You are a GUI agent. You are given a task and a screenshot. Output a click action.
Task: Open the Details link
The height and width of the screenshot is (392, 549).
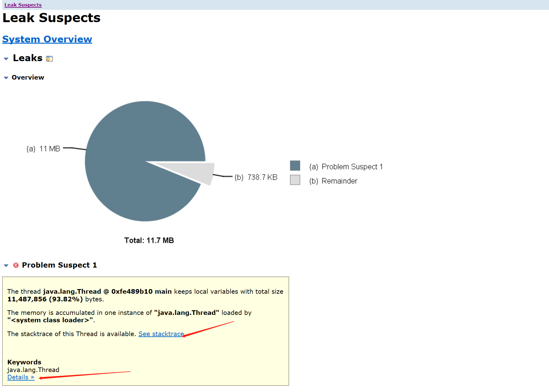point(21,377)
